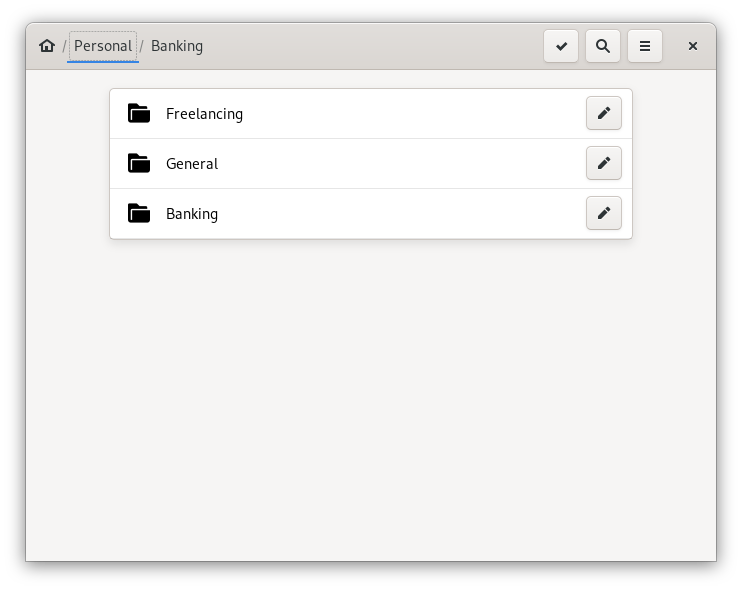Close the window with X button
Image resolution: width=742 pixels, height=590 pixels.
[x=693, y=46]
